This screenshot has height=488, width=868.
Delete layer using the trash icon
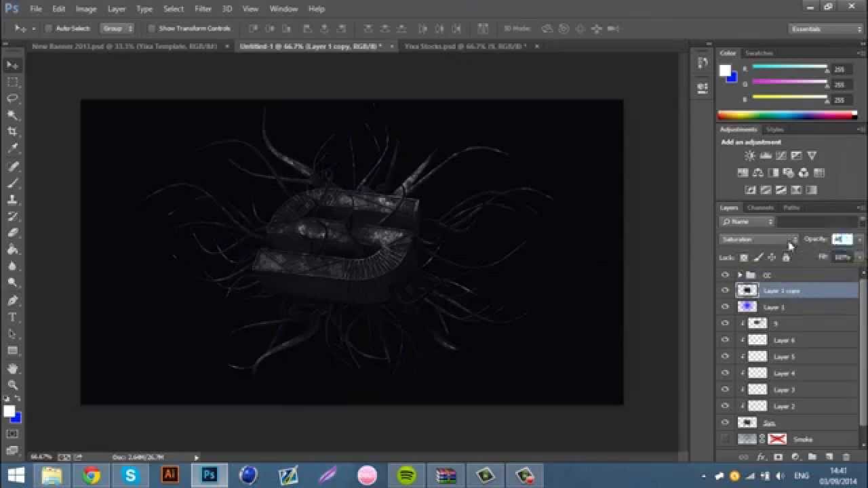tap(846, 457)
